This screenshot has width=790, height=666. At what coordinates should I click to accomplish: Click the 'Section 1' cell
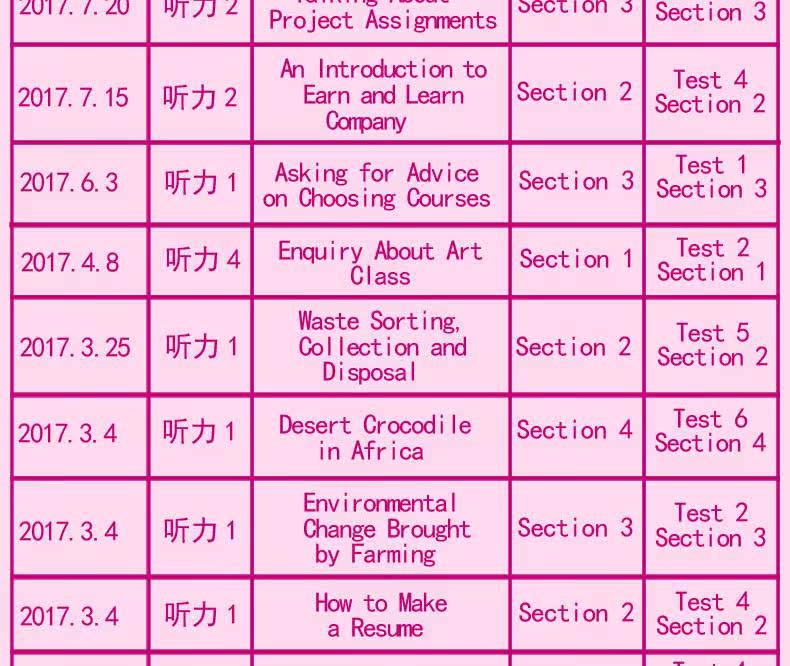(x=576, y=260)
